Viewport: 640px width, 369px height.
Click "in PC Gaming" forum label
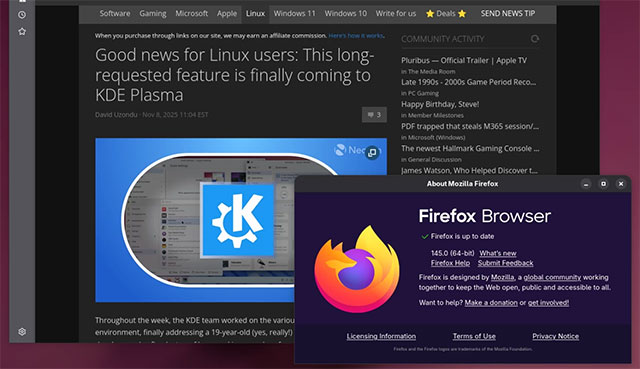(x=420, y=93)
